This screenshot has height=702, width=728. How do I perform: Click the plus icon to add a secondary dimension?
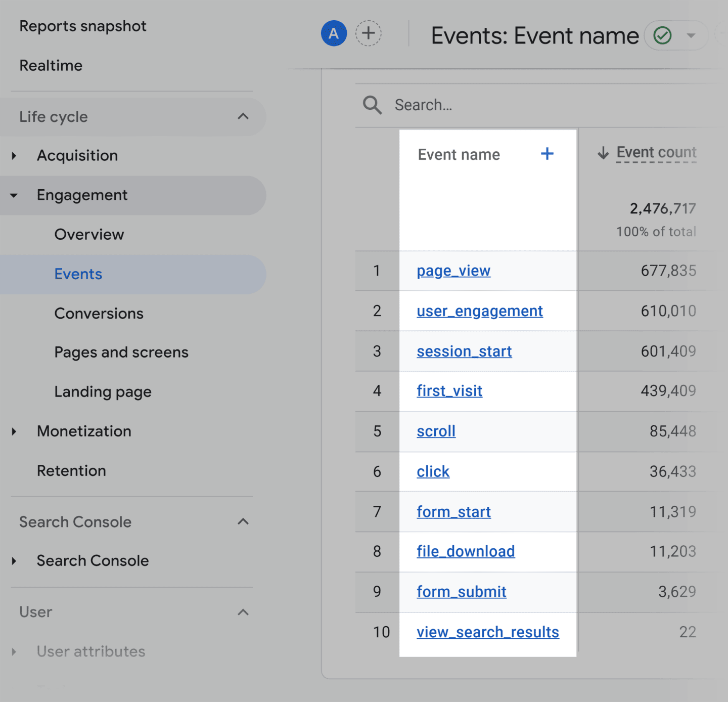coord(548,154)
